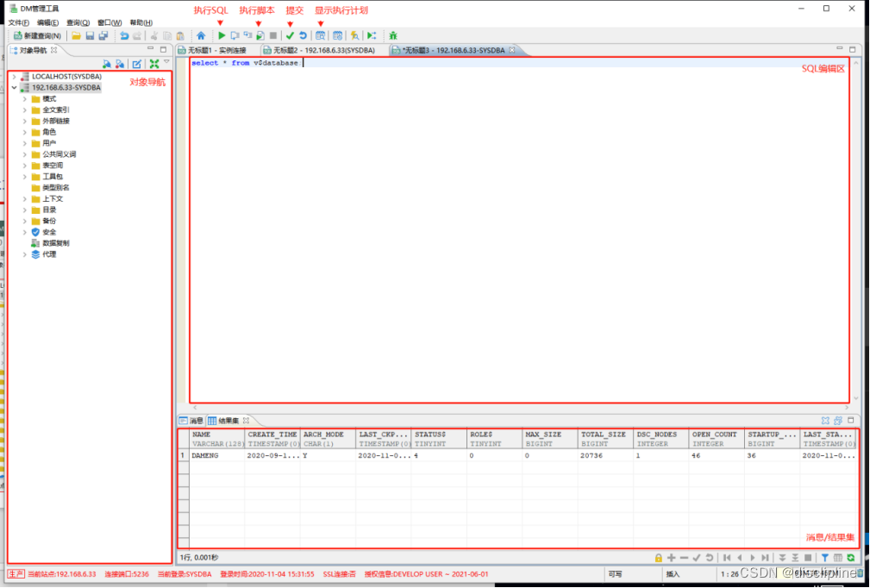Expand the 全文索引 folder
The width and height of the screenshot is (870, 588).
click(x=24, y=109)
